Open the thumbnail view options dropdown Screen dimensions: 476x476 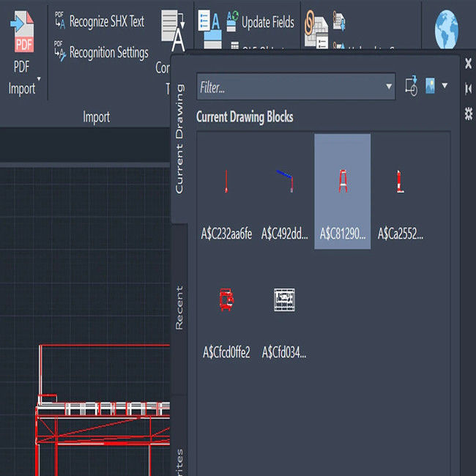coord(445,86)
